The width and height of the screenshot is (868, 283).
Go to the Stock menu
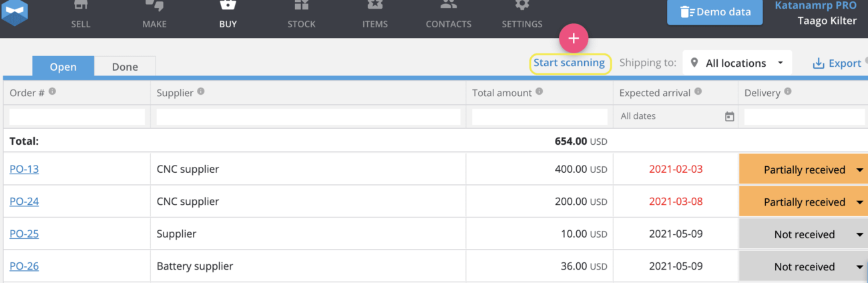click(x=301, y=16)
